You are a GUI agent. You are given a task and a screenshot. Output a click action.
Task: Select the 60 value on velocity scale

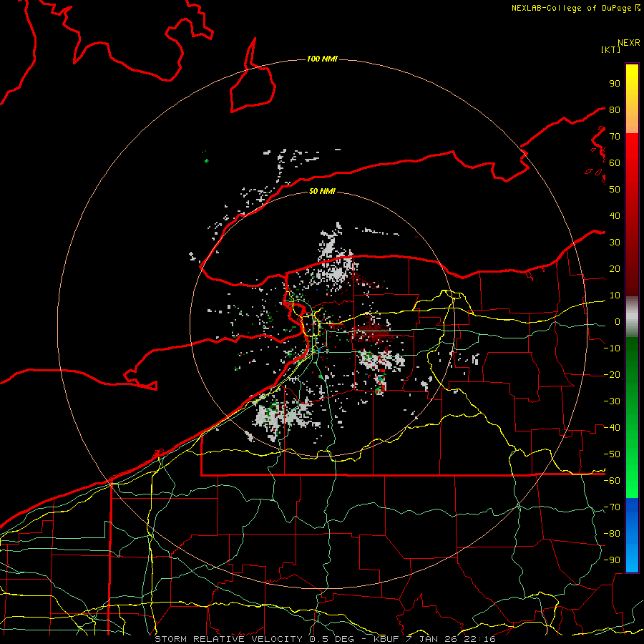615,162
